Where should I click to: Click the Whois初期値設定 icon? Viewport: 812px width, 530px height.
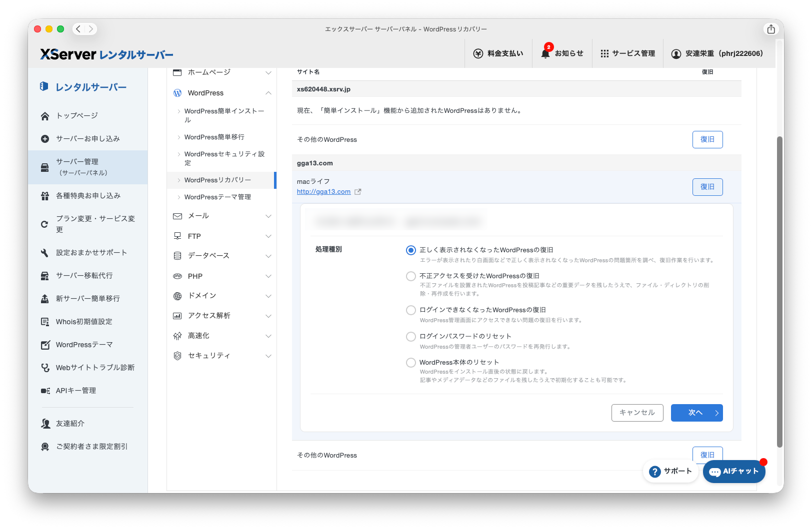point(45,322)
